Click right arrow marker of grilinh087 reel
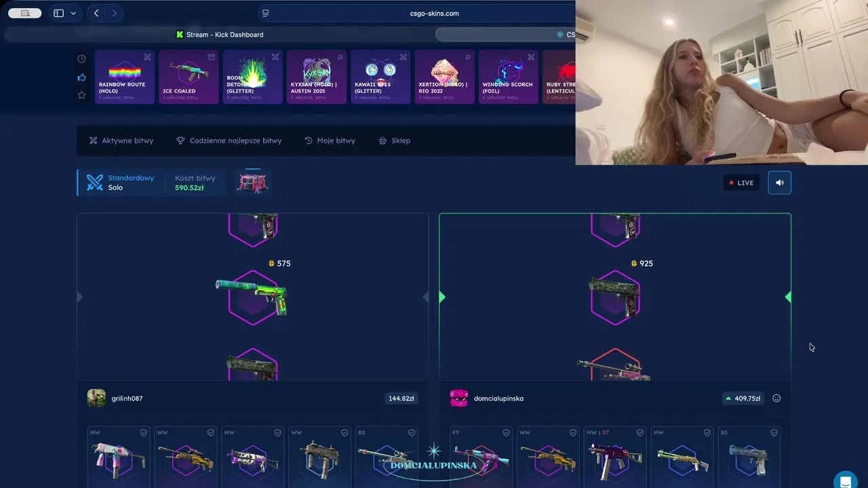This screenshot has height=488, width=868. (425, 297)
